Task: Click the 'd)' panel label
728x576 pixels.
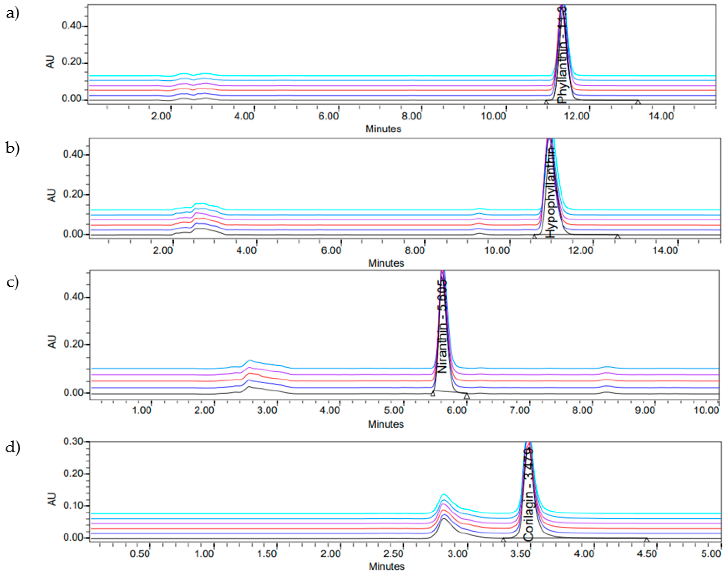Action: pyautogui.click(x=13, y=448)
